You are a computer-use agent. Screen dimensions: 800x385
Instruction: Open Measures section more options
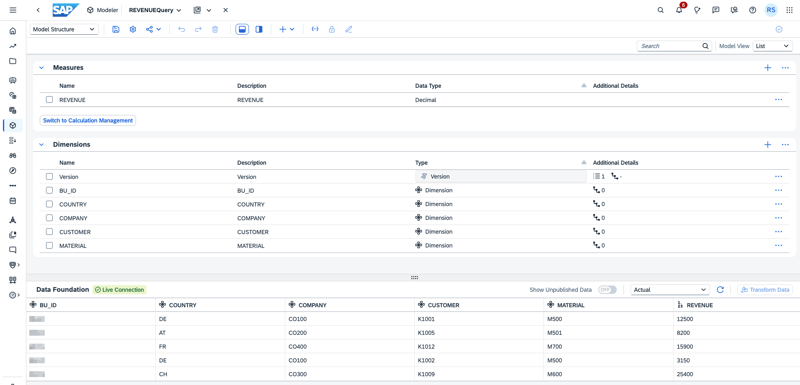[785, 67]
